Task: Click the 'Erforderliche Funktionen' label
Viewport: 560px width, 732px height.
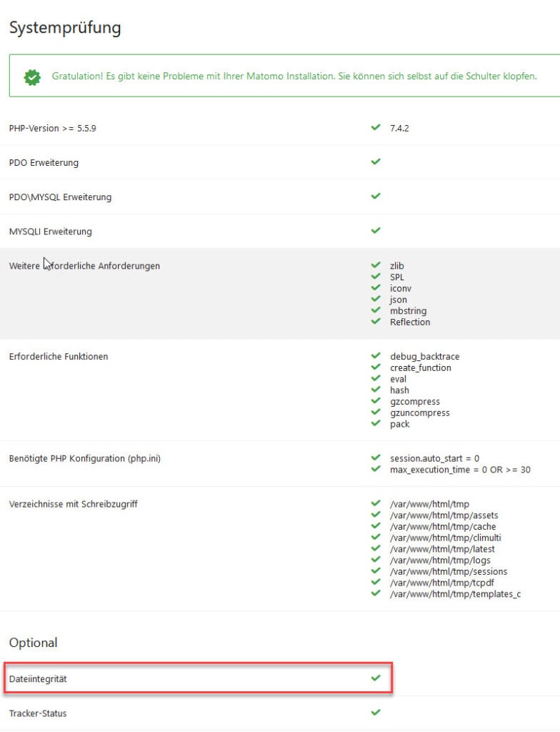Action: pos(59,357)
